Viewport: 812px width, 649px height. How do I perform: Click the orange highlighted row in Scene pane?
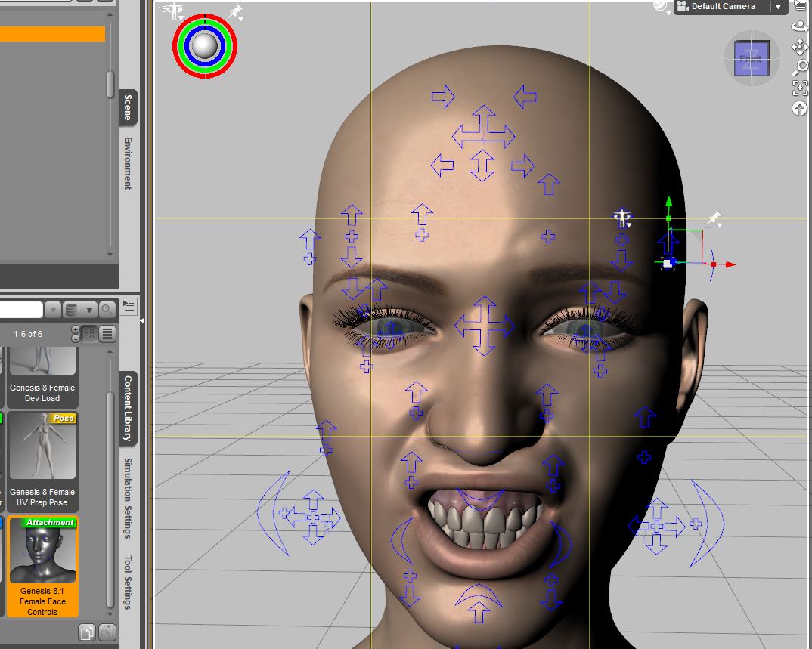click(x=52, y=34)
